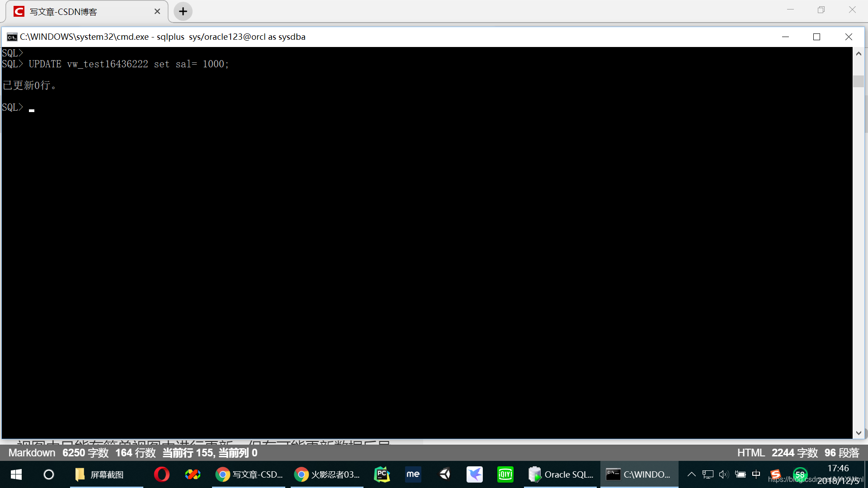Viewport: 868px width, 488px height.
Task: Open a new browser tab
Action: pos(183,12)
